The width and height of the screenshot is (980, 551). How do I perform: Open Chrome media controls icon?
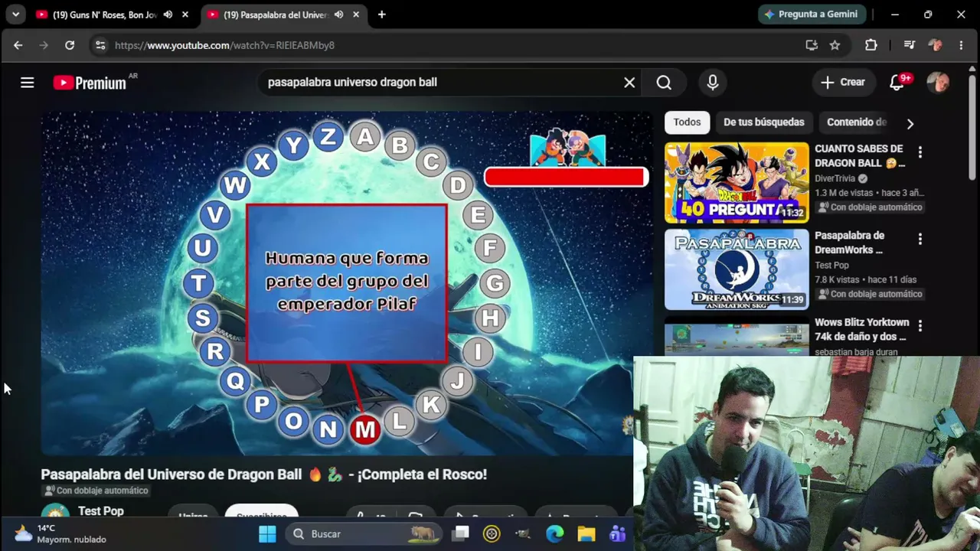pyautogui.click(x=910, y=45)
